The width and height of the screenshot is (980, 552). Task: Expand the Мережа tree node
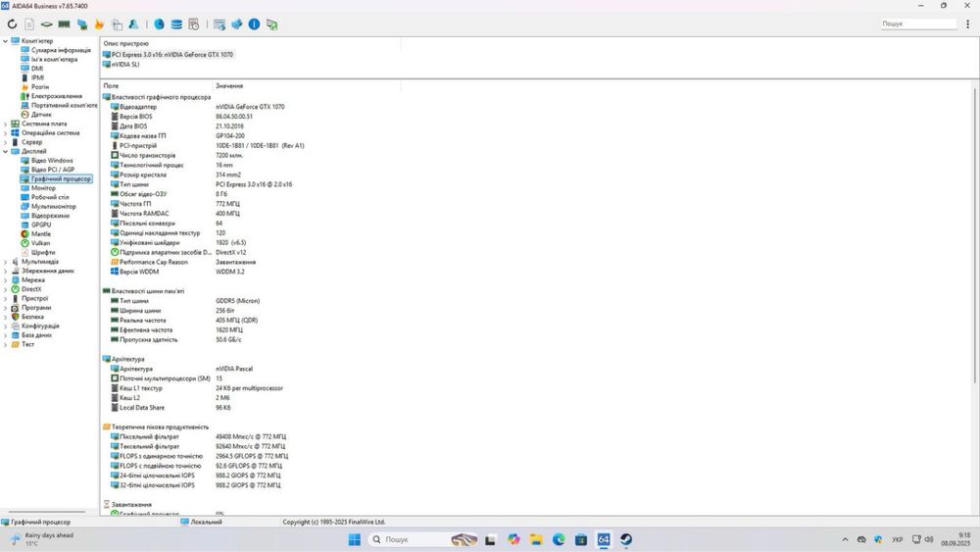coord(6,280)
